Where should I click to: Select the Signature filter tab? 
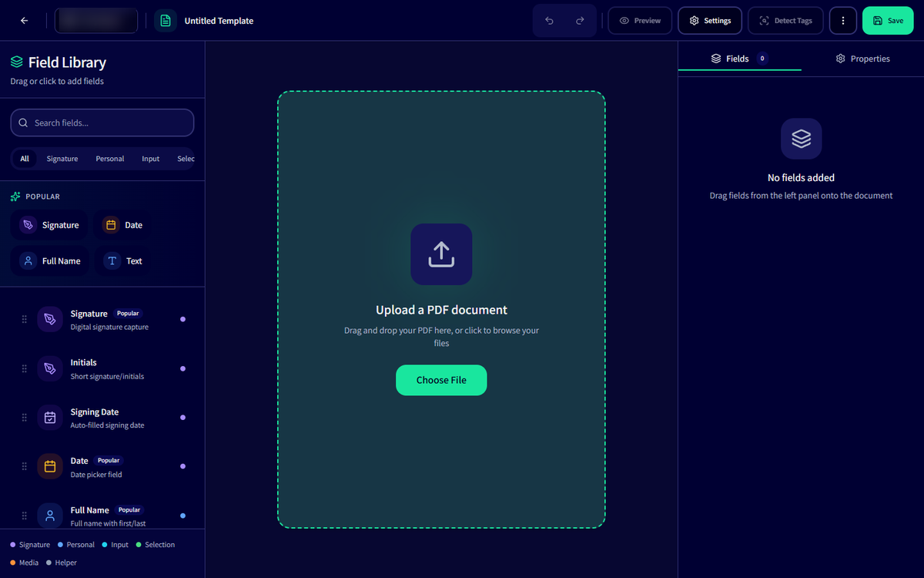62,159
